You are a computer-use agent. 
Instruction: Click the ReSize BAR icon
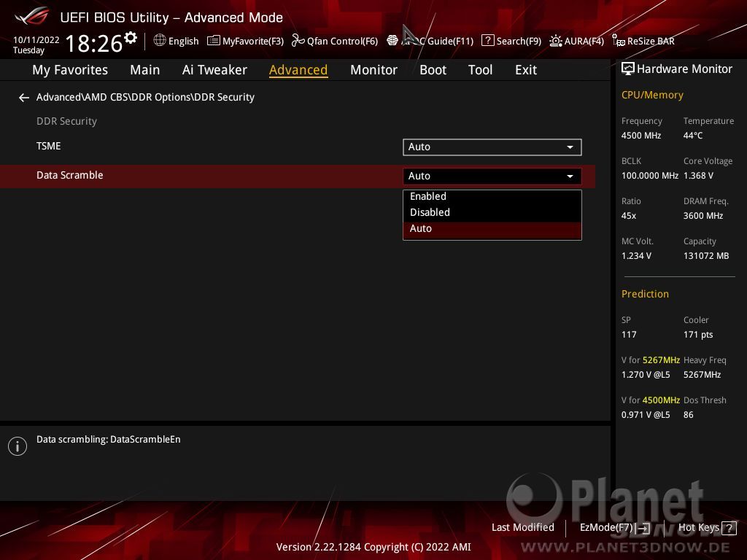pos(619,41)
